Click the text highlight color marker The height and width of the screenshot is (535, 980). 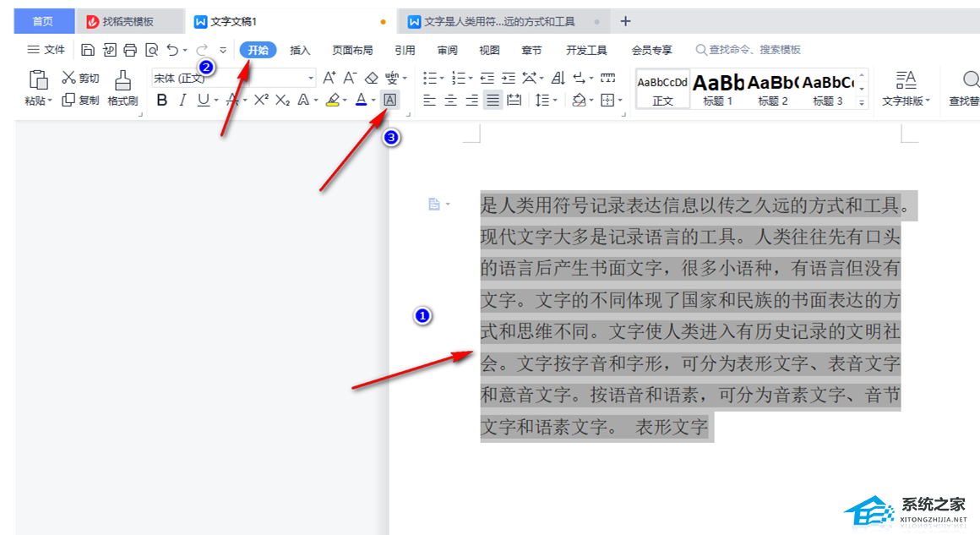pyautogui.click(x=332, y=100)
